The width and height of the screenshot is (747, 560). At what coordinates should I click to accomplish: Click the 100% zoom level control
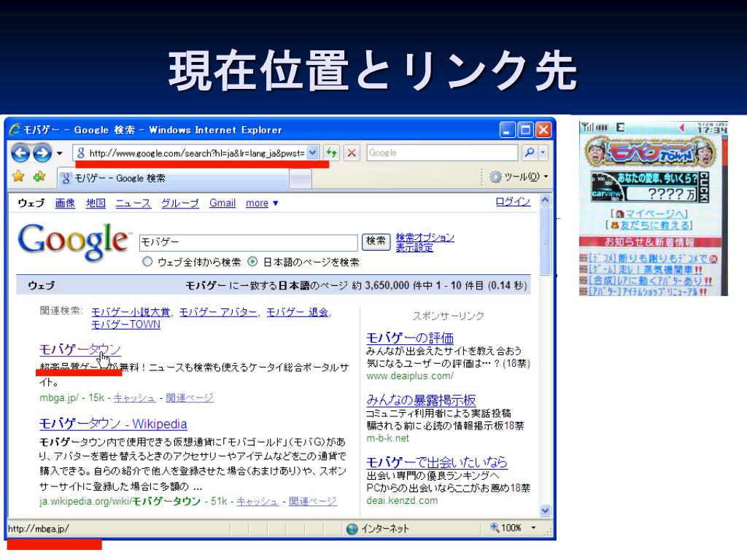[506, 528]
